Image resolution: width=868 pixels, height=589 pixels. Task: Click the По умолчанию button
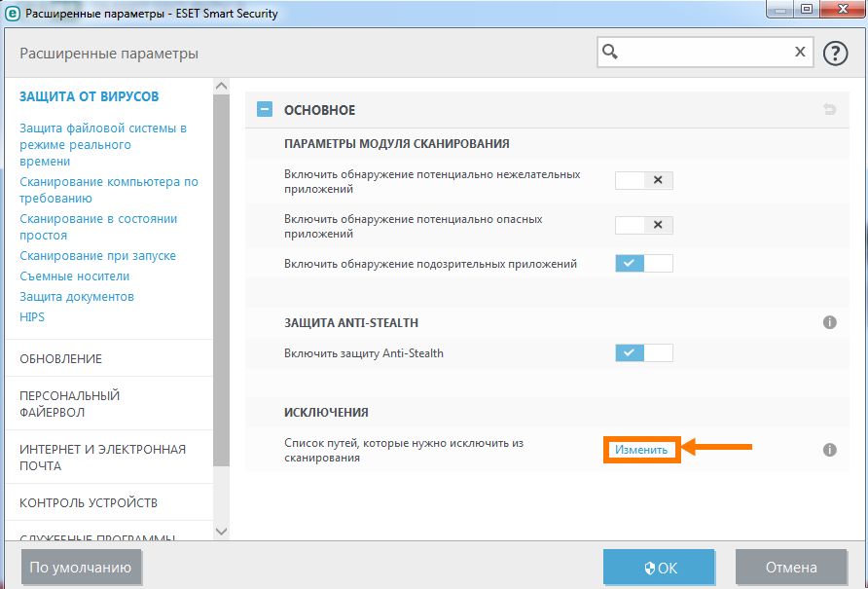click(81, 568)
